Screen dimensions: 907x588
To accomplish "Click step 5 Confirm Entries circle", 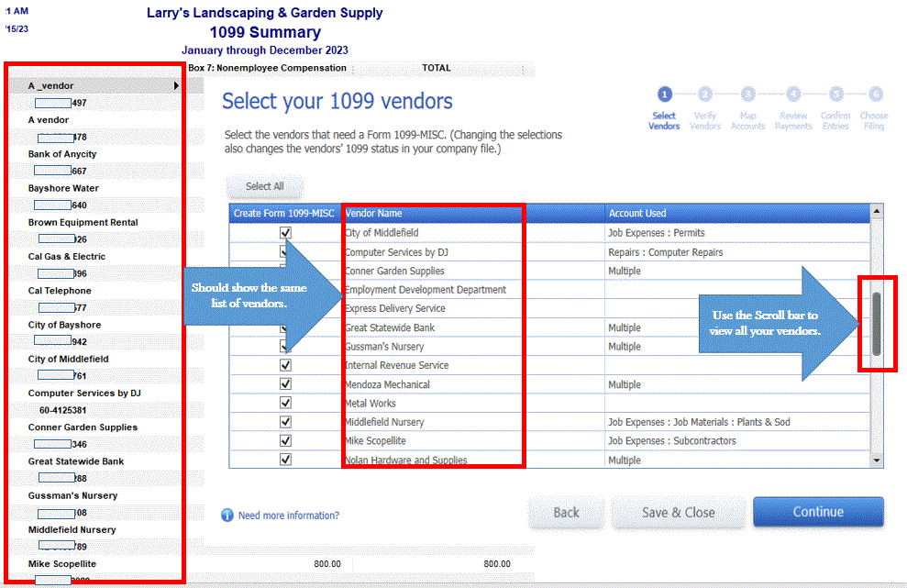I will [x=835, y=94].
